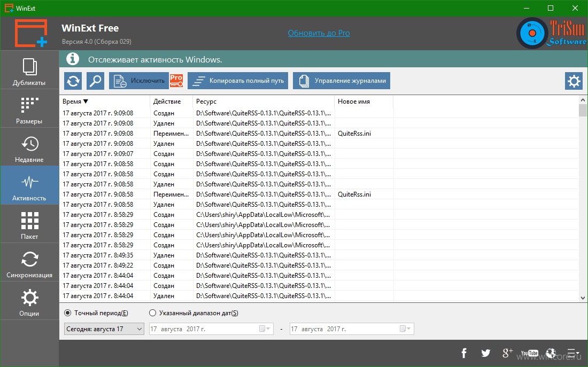This screenshot has width=588, height=367.
Task: Open the Сегодня: августа 17 dropdown
Action: pyautogui.click(x=104, y=329)
